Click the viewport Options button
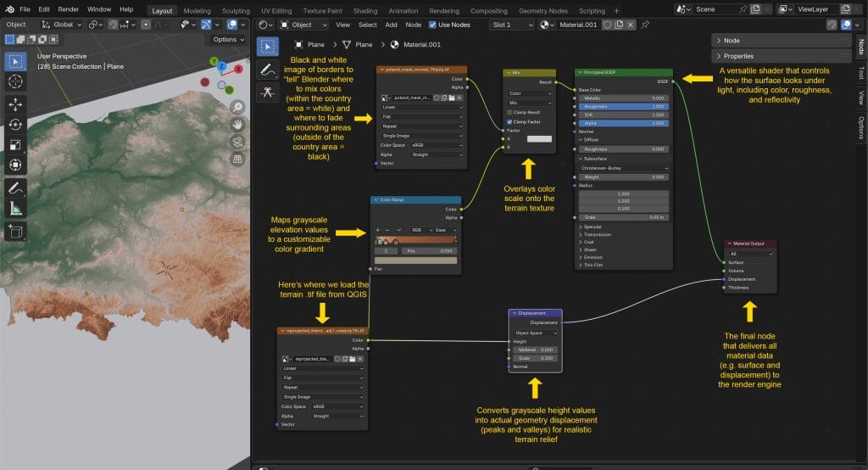The image size is (868, 470). pyautogui.click(x=227, y=39)
